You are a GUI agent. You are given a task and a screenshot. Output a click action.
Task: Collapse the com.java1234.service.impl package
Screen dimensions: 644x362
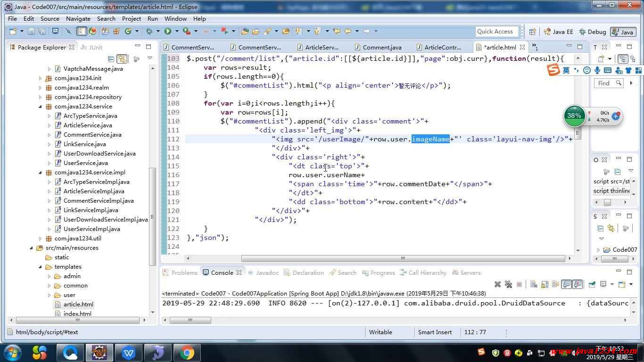(x=41, y=173)
